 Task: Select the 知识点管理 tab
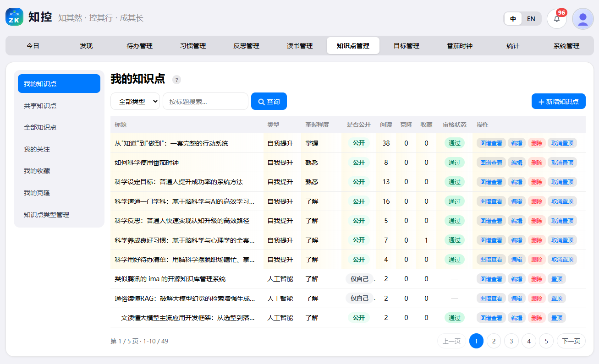[x=353, y=46]
